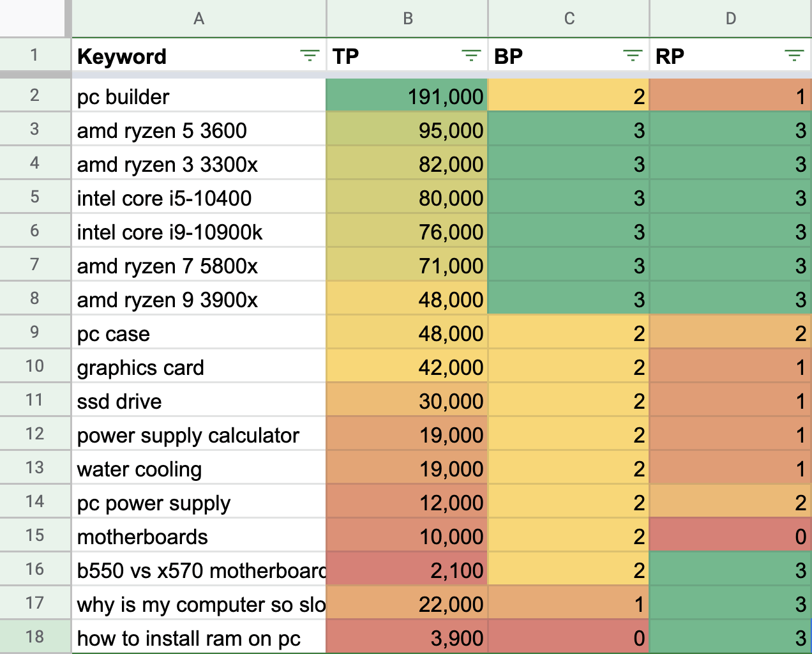
Task: Select column D header
Action: (x=730, y=19)
